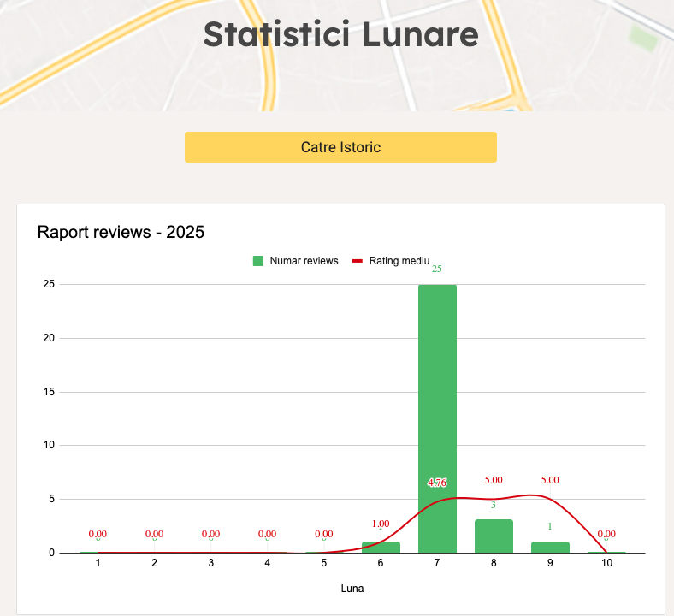Click the Catre Istoric button
674x616 pixels.
pyautogui.click(x=340, y=147)
